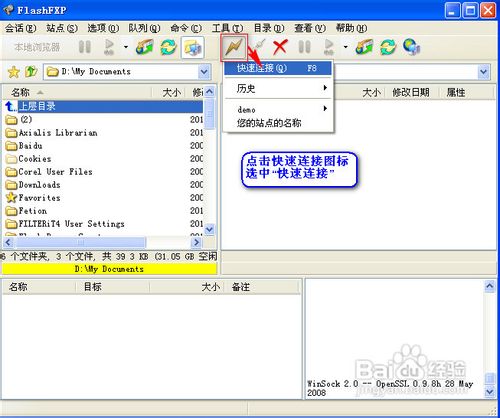The height and width of the screenshot is (418, 500).
Task: Sort remote list by 修改日期 column
Action: (x=411, y=92)
